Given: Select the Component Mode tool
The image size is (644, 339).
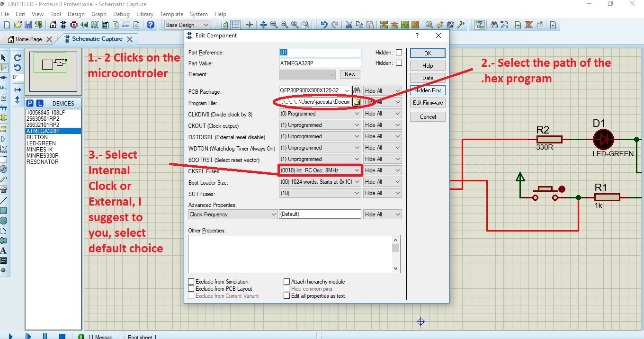Looking at the screenshot, I should point(4,68).
